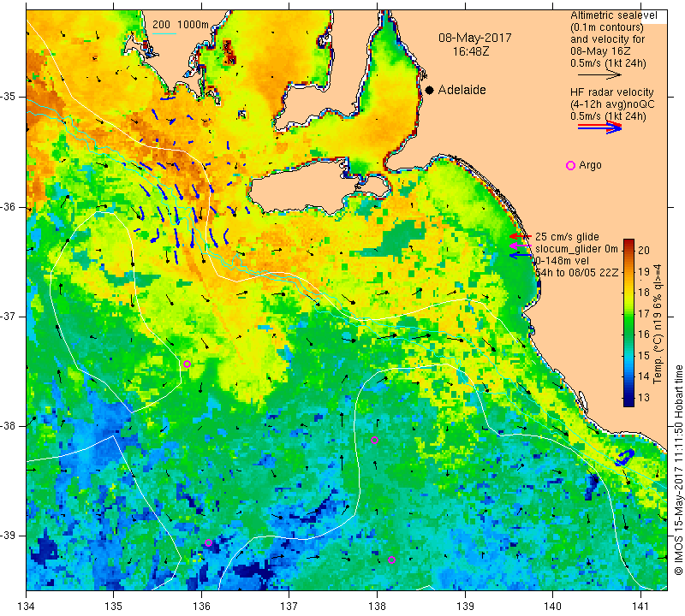Click the IMOS copyright timestamp text
685x616 pixels.
[x=678, y=471]
